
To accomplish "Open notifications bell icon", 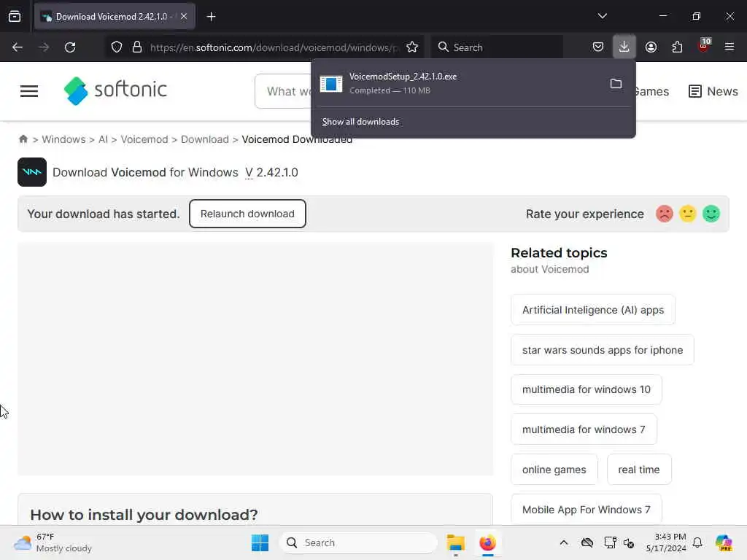I will (697, 542).
